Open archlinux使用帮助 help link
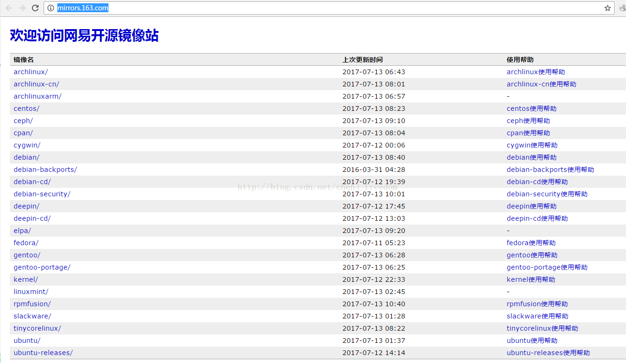626x364 pixels. (x=536, y=72)
